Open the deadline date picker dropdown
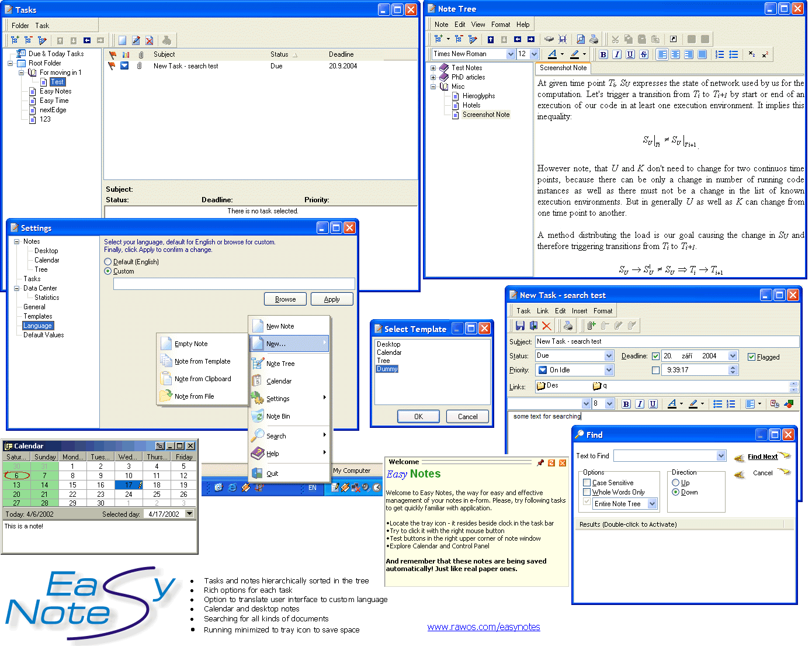Screen dimensions: 812x650 (x=733, y=356)
